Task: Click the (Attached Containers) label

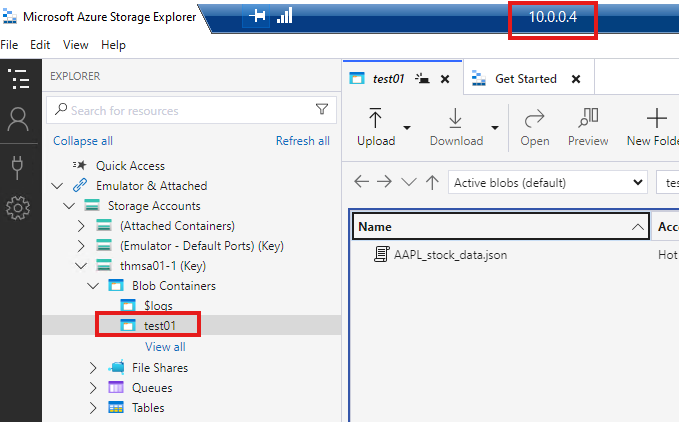Action: point(177,225)
